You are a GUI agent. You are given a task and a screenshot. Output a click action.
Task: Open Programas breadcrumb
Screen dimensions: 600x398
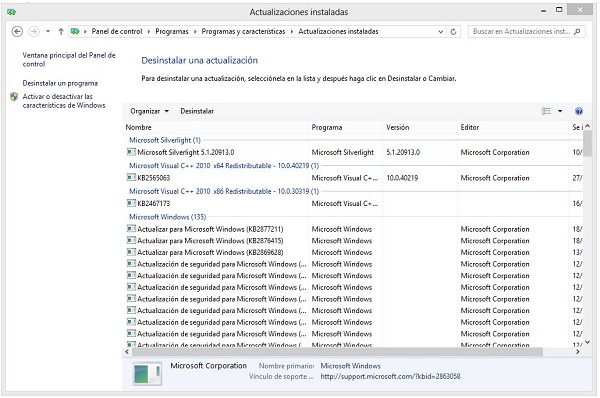pos(172,31)
